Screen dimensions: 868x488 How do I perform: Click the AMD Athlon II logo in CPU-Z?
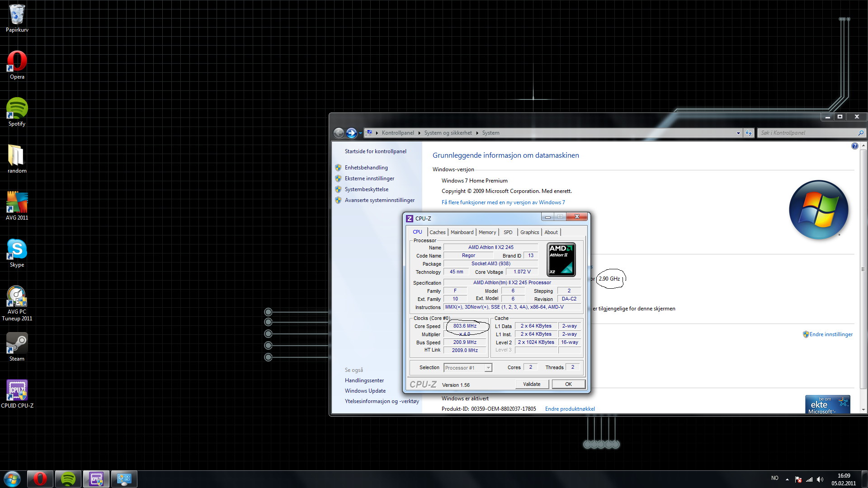point(561,260)
